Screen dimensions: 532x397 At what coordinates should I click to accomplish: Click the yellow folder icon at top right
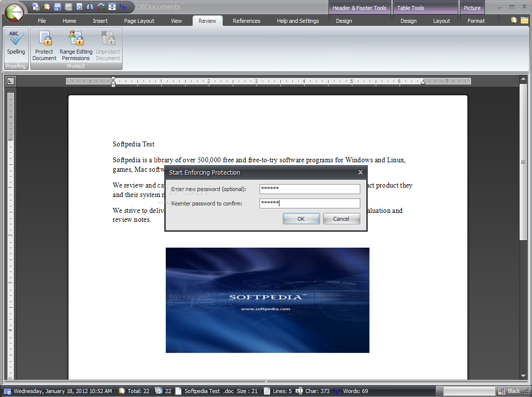525,20
